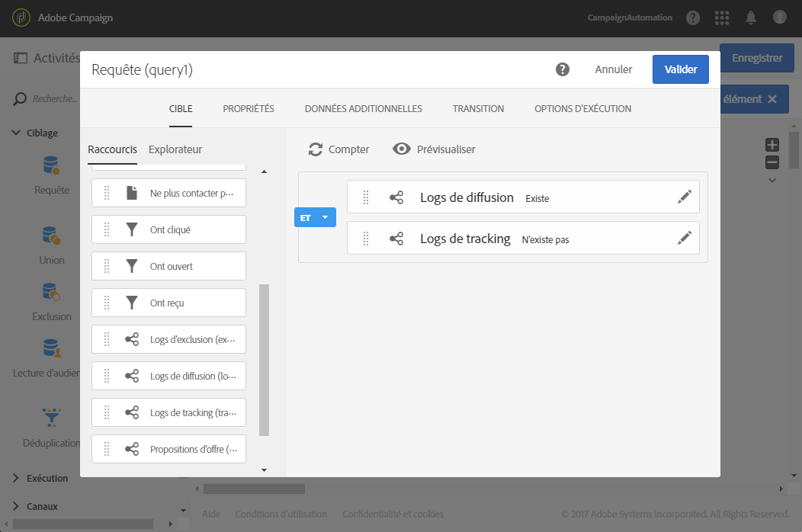This screenshot has height=532, width=802.
Task: Select the Ont cliqué filter shortcut
Action: (x=168, y=229)
